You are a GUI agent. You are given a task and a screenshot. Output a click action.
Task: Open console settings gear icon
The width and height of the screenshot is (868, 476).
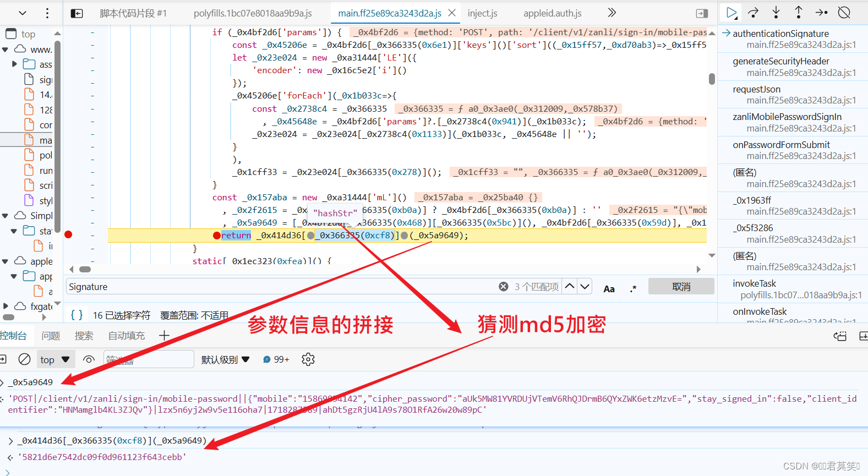click(308, 359)
